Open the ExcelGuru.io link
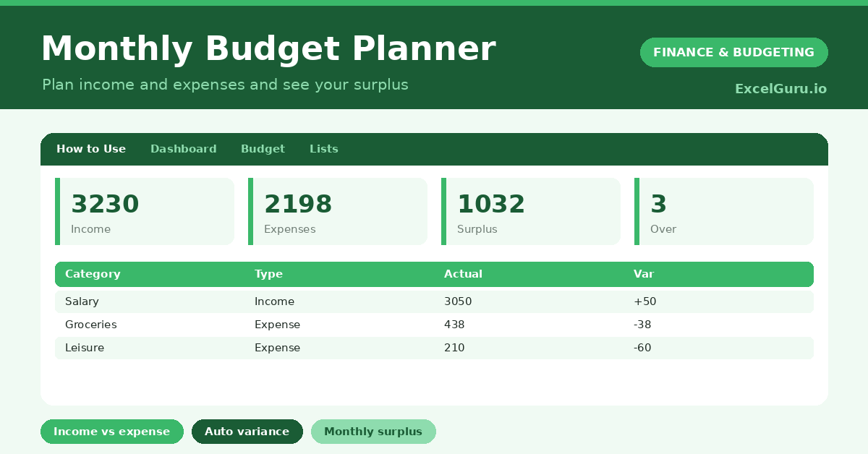Image resolution: width=868 pixels, height=454 pixels. (x=780, y=89)
